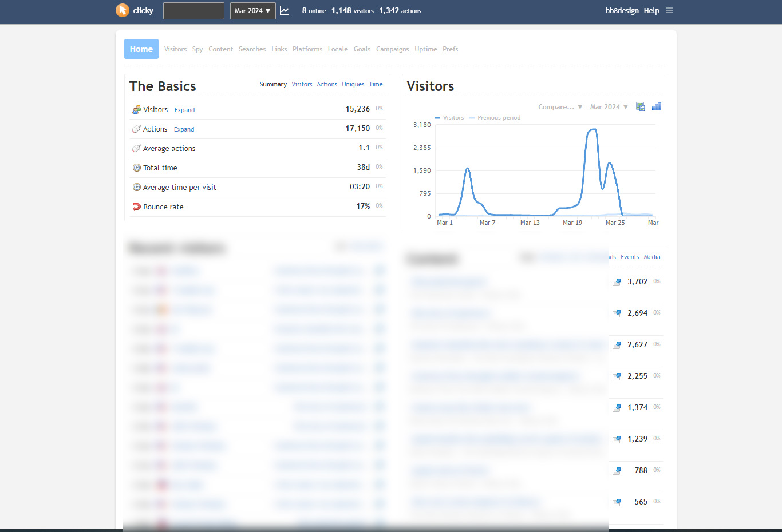Toggle Previous period series in chart legend

pyautogui.click(x=495, y=118)
